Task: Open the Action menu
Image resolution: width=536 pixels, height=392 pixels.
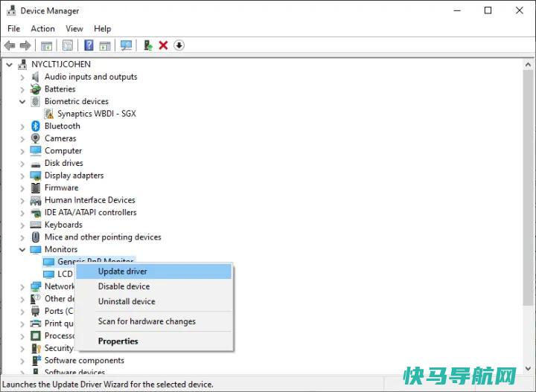Action: (42, 29)
